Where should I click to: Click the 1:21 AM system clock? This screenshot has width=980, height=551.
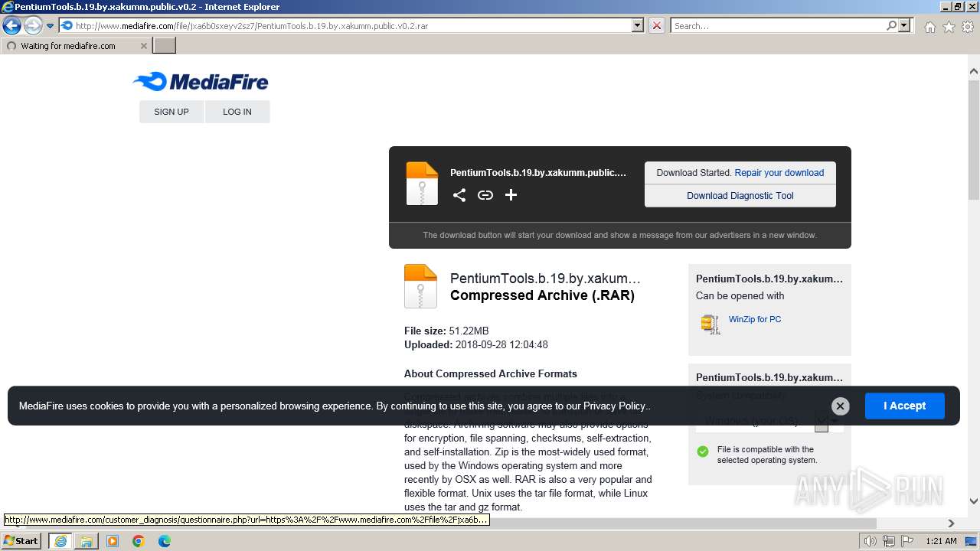pyautogui.click(x=941, y=541)
